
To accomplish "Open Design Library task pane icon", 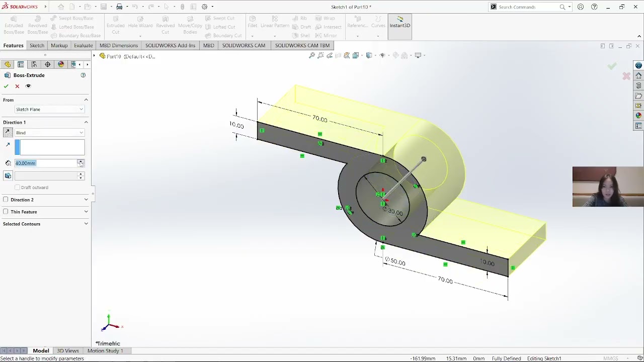I will [x=638, y=85].
